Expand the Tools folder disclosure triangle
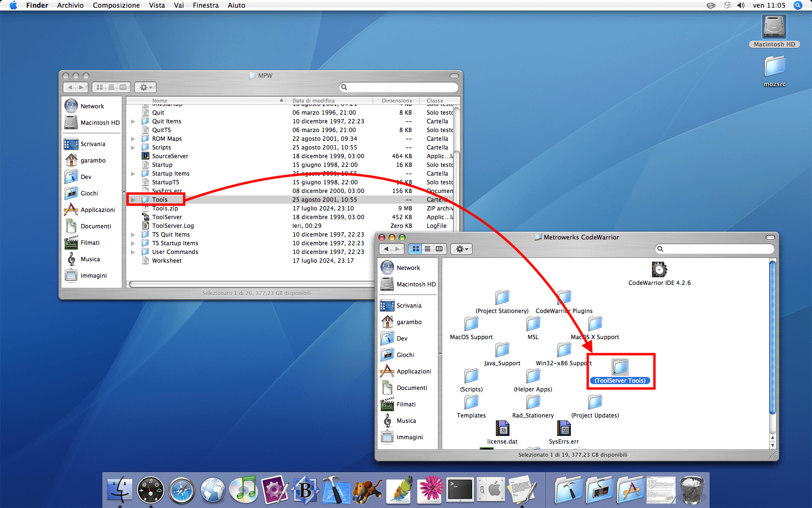This screenshot has height=508, width=812. [133, 200]
